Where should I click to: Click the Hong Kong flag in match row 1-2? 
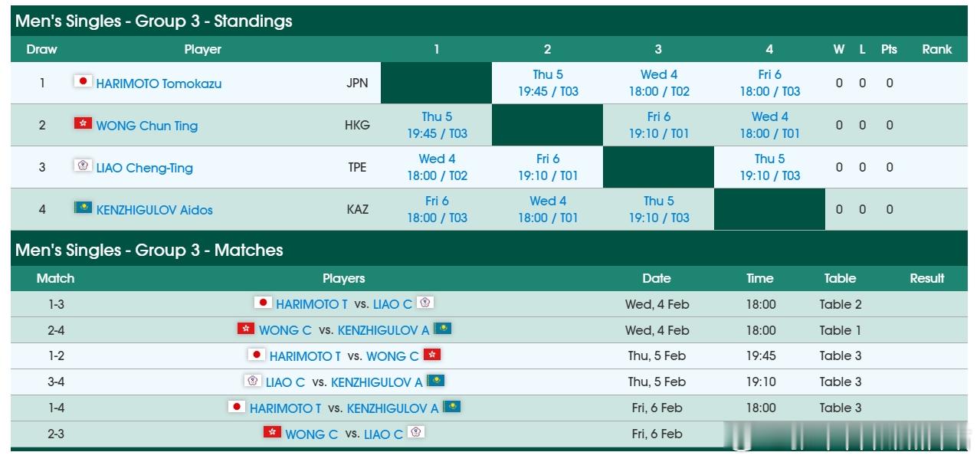[x=432, y=356]
